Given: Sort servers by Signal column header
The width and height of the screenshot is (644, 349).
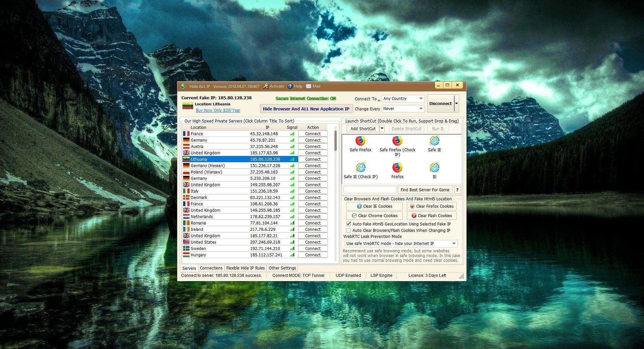Looking at the screenshot, I should 292,128.
